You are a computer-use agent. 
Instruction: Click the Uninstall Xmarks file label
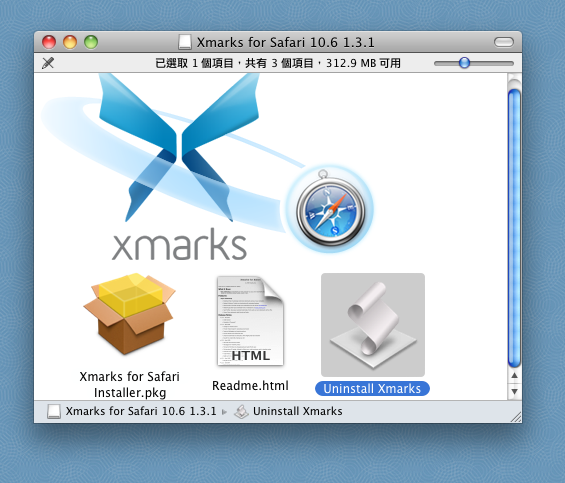pos(372,389)
